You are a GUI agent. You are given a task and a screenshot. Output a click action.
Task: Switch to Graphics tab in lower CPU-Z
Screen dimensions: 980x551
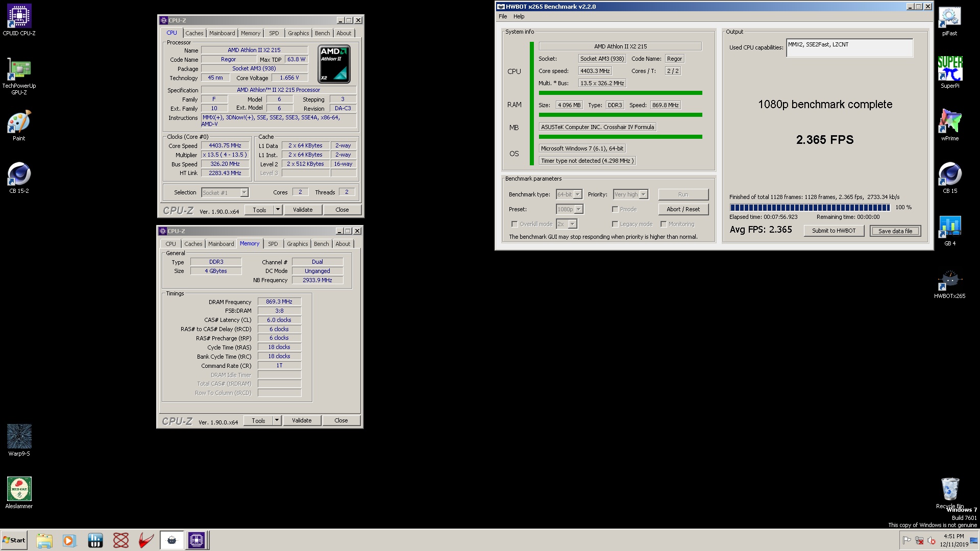(x=297, y=244)
